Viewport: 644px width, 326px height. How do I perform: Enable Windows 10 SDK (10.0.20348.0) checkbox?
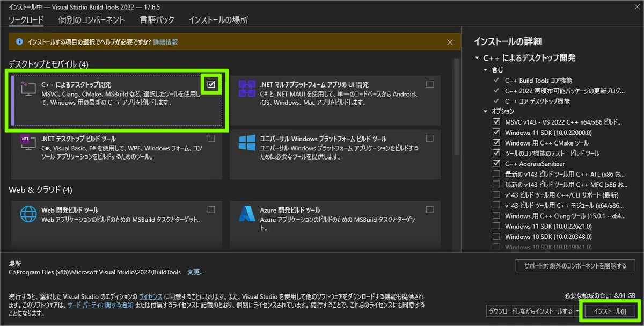[x=496, y=236]
